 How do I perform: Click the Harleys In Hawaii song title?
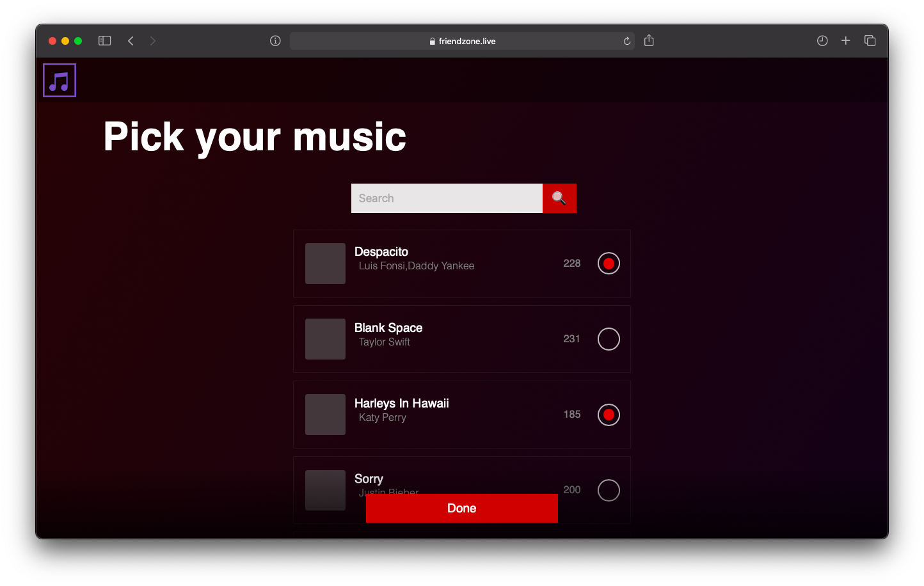pyautogui.click(x=402, y=403)
